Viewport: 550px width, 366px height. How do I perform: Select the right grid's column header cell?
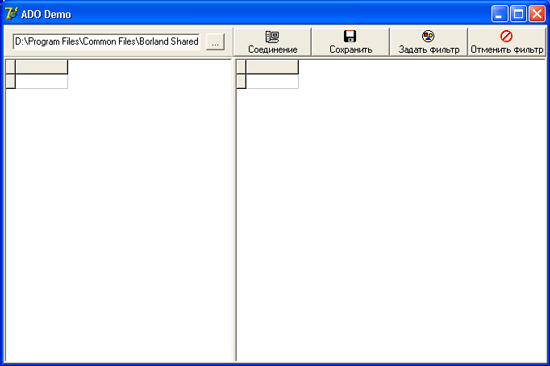273,67
